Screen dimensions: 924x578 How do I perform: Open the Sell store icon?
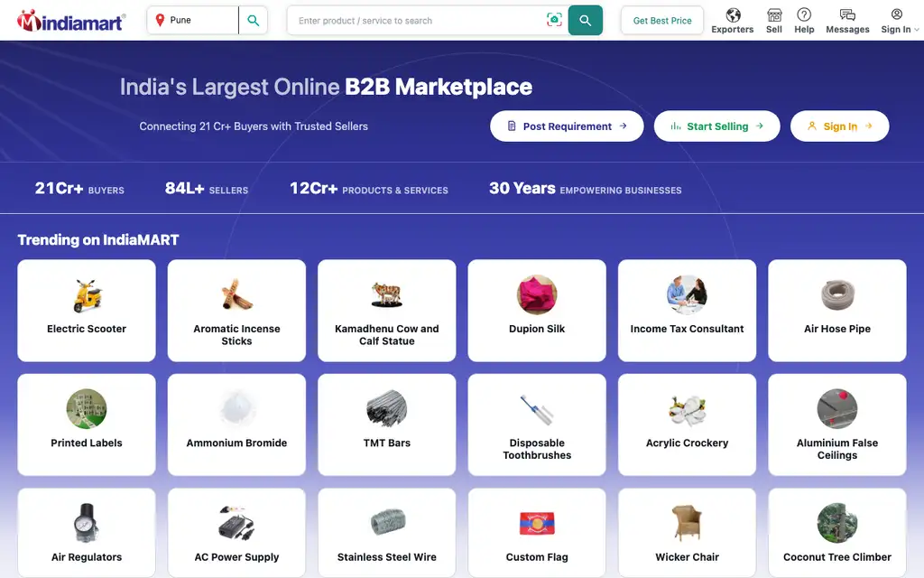point(774,14)
